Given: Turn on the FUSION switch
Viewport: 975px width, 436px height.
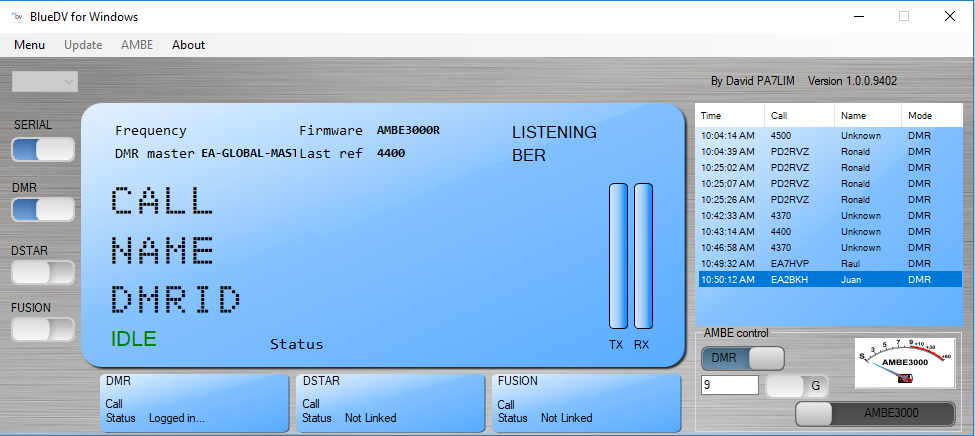Looking at the screenshot, I should tap(43, 329).
